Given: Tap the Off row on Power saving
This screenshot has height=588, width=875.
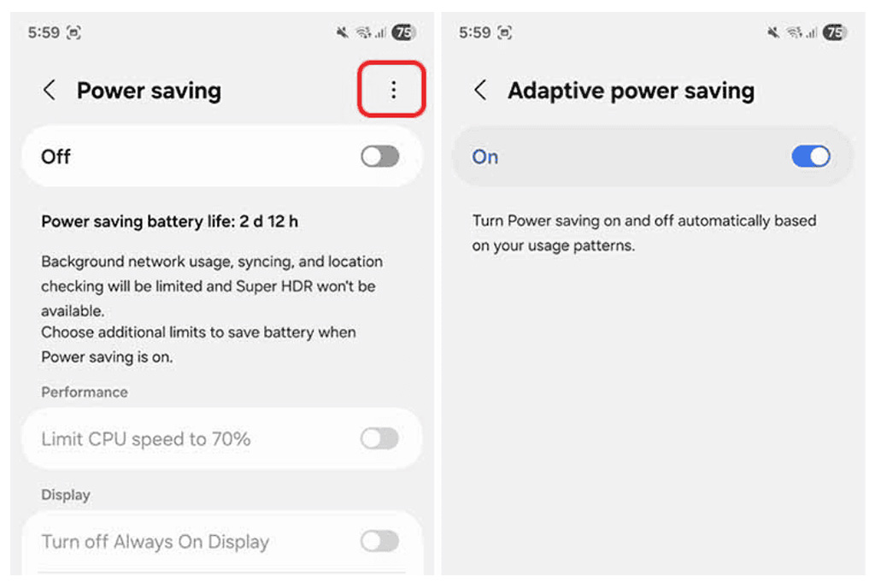Looking at the screenshot, I should 171,156.
